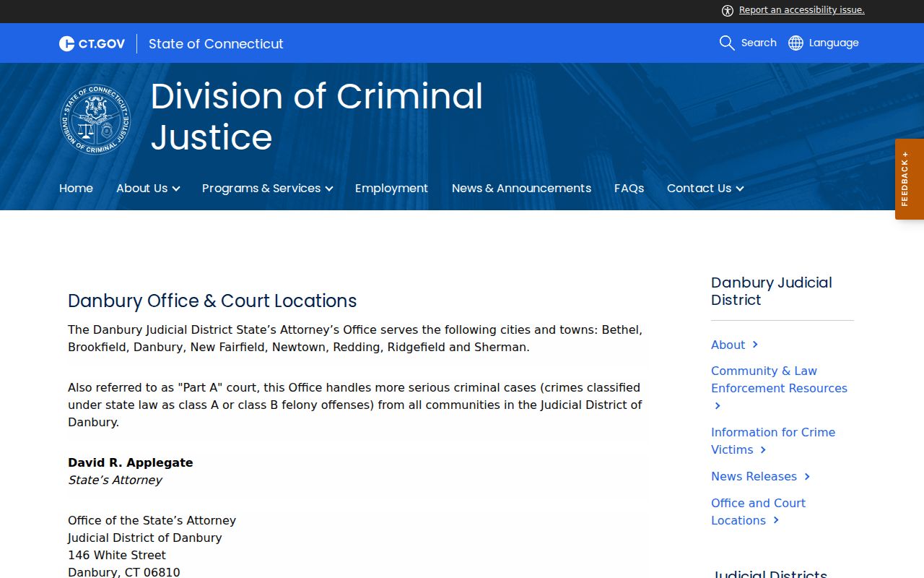Image resolution: width=924 pixels, height=578 pixels.
Task: Click the Danbury Office & Court Locations heading
Action: pyautogui.click(x=212, y=301)
